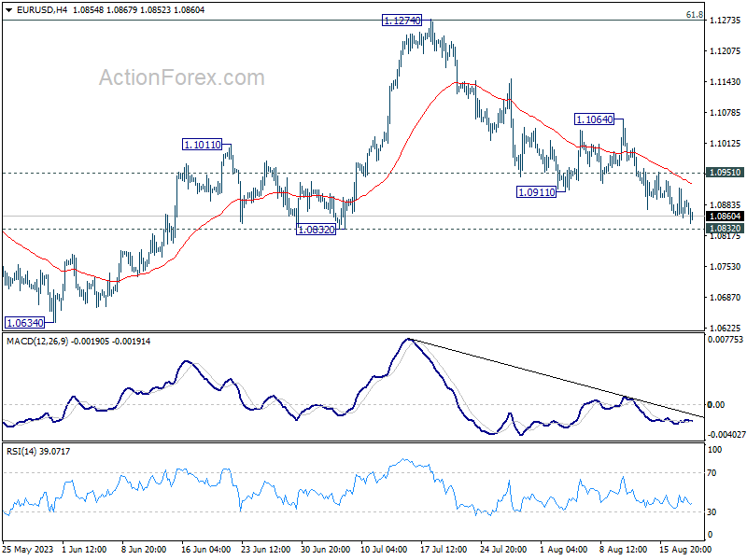Image resolution: width=747 pixels, height=560 pixels.
Task: Select the 1.06340 price label
Action: click(25, 323)
